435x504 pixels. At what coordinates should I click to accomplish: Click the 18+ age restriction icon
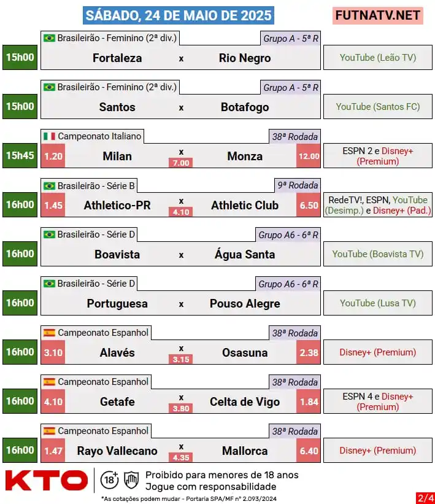pyautogui.click(x=110, y=480)
